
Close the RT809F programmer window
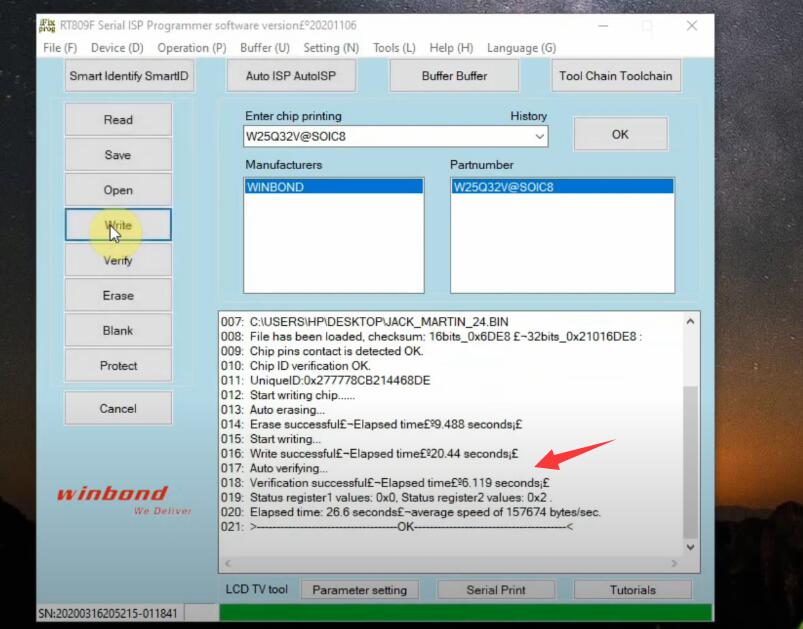(x=692, y=26)
